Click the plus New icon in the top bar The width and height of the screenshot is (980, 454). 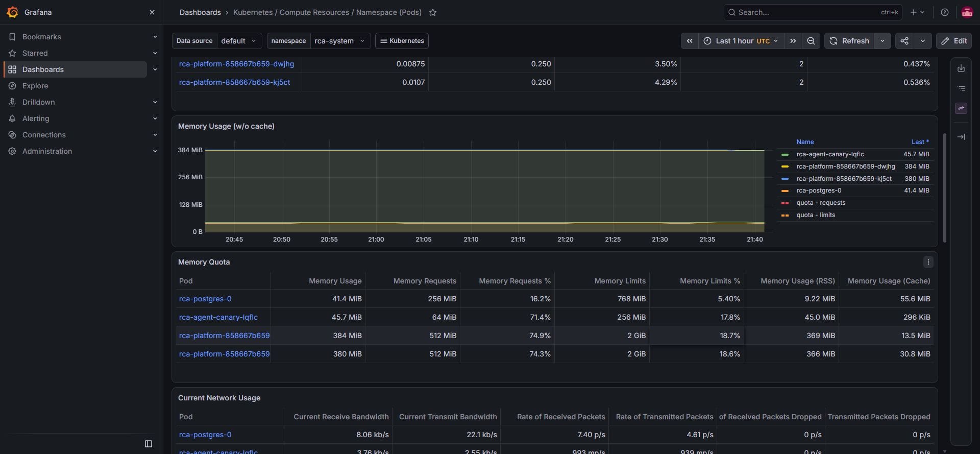pyautogui.click(x=917, y=12)
